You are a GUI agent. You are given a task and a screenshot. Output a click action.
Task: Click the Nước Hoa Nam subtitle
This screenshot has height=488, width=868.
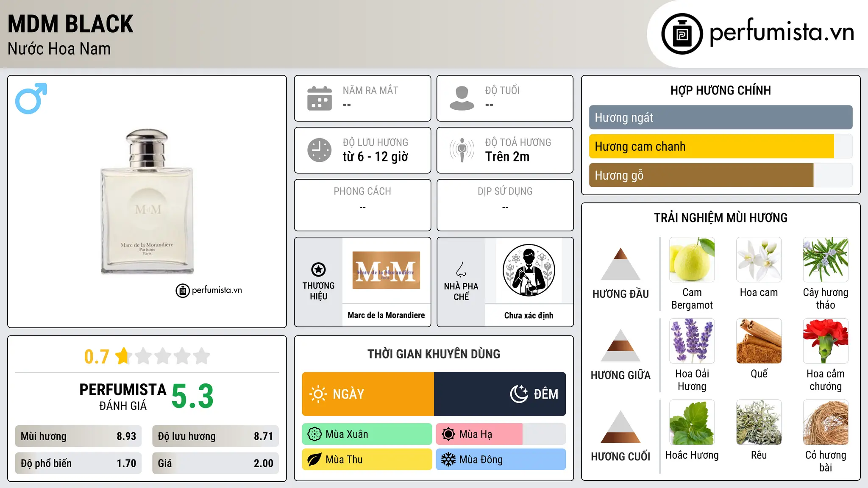59,49
